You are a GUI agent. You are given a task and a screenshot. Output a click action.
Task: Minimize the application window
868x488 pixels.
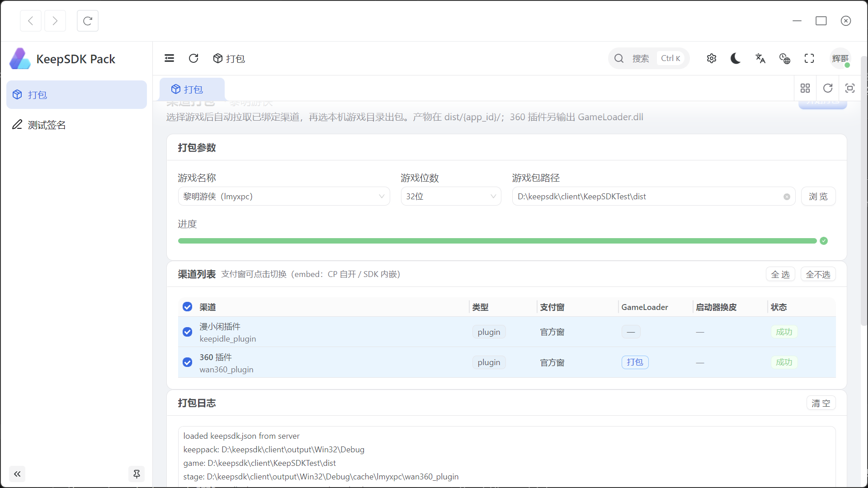pos(797,21)
